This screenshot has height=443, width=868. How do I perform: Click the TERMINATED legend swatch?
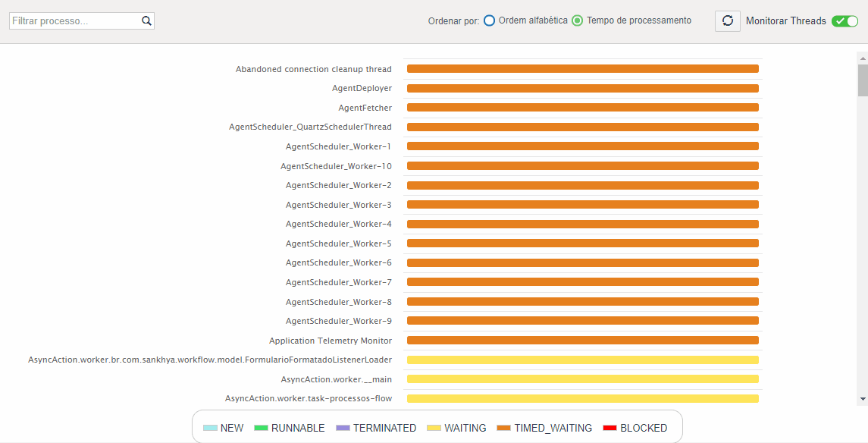click(343, 428)
